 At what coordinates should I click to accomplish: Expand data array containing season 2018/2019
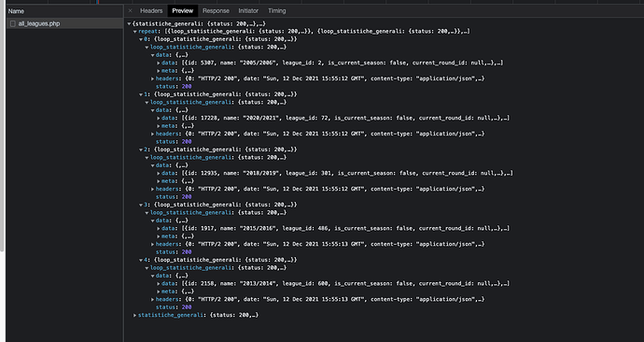[x=158, y=174]
